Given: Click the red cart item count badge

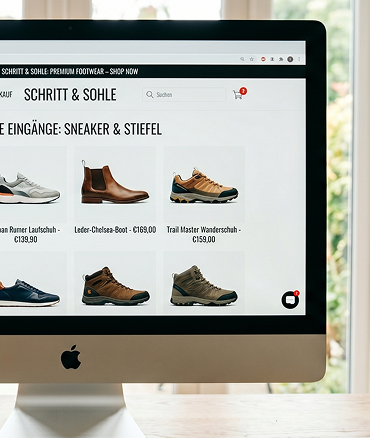Looking at the screenshot, I should pyautogui.click(x=243, y=91).
